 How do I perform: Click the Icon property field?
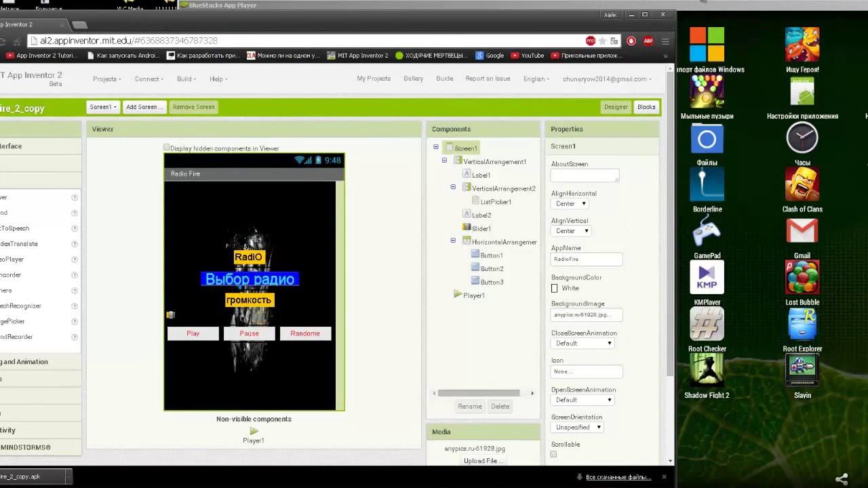[x=587, y=371]
